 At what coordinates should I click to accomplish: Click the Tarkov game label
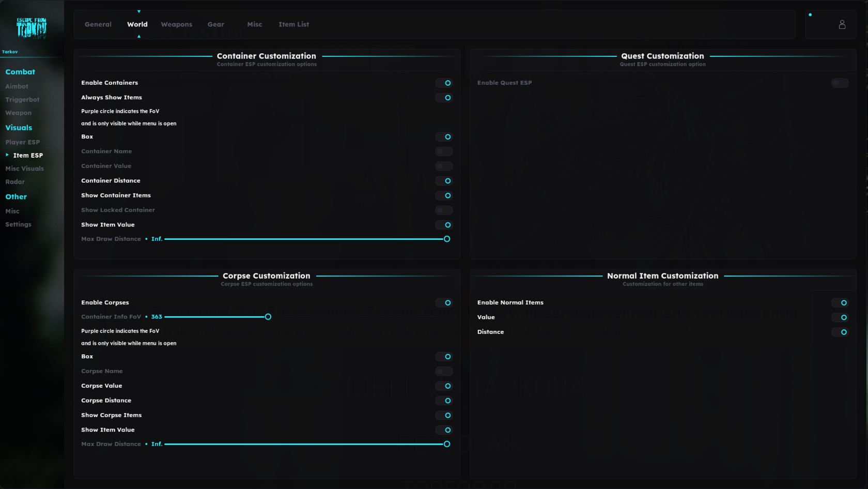pyautogui.click(x=10, y=52)
